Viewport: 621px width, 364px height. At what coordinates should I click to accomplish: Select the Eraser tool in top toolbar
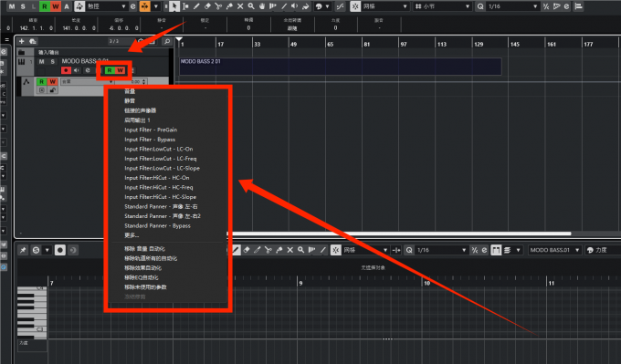(207, 6)
